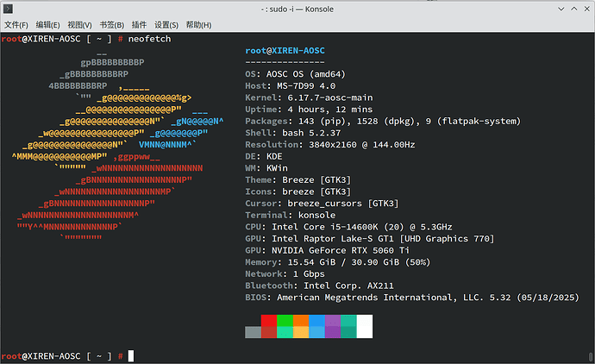Open the 文件(F) menu
The image size is (595, 364).
16,25
